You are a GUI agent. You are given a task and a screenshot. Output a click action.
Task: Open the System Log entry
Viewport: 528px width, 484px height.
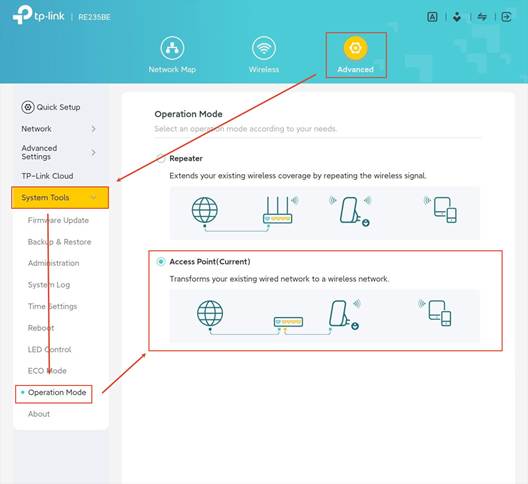(x=49, y=285)
